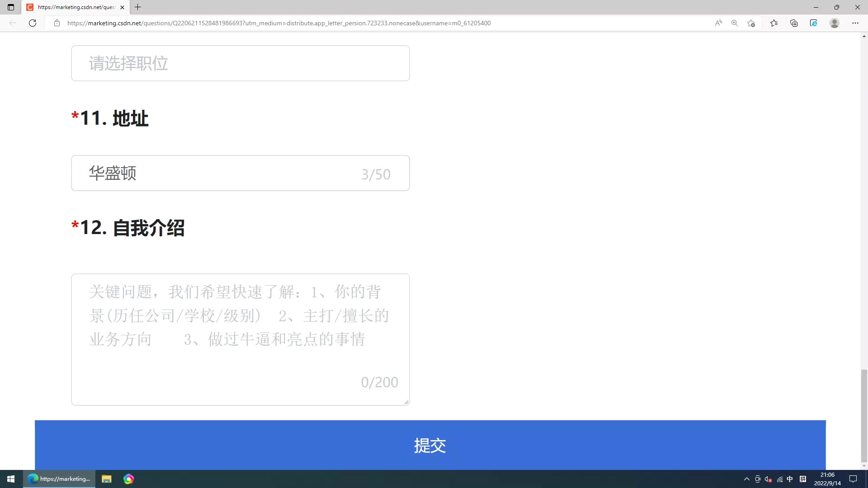This screenshot has width=868, height=488.
Task: Open the Favorites list icon
Action: [774, 23]
